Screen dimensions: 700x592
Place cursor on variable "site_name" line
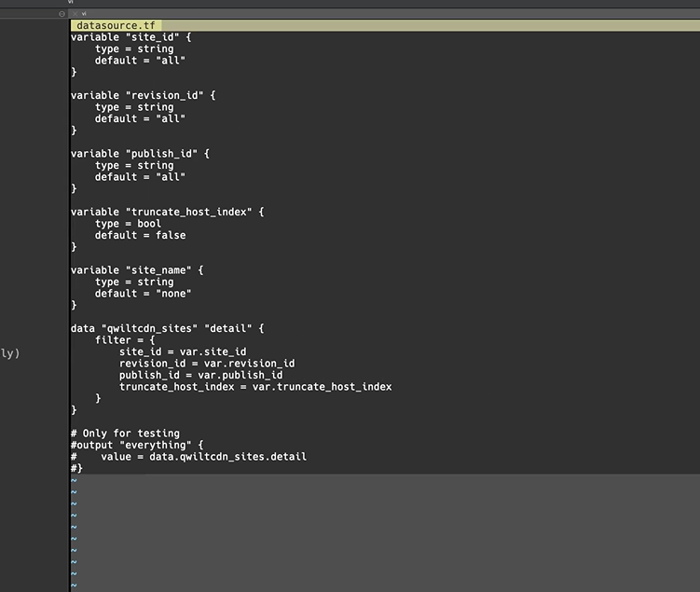click(137, 270)
